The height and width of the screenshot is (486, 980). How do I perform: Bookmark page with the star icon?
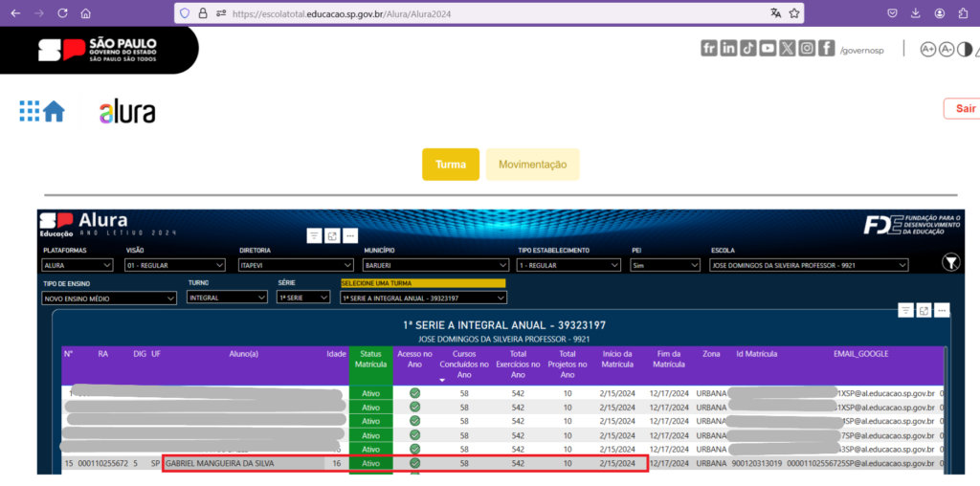[794, 13]
